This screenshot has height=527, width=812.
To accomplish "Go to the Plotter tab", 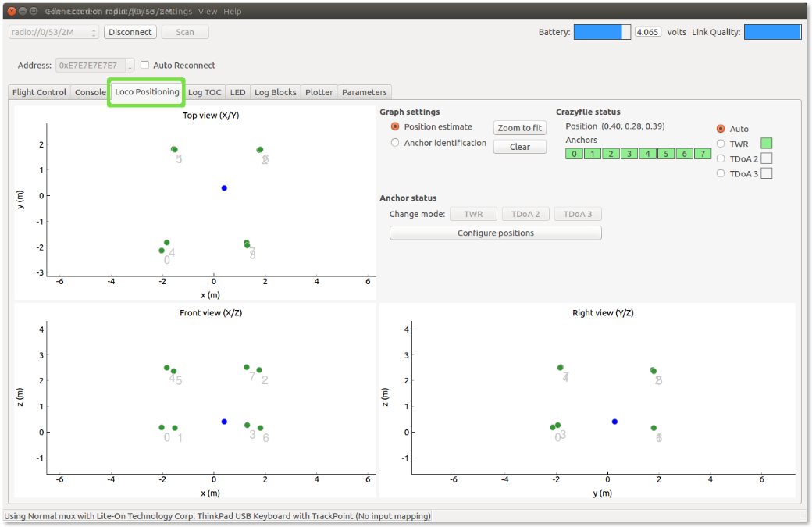I will [x=319, y=92].
